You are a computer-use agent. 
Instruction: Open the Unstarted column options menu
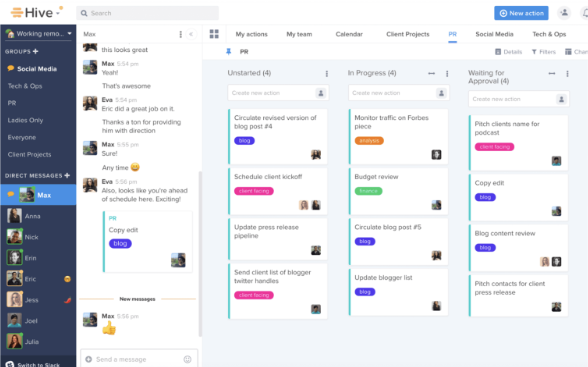pos(327,73)
